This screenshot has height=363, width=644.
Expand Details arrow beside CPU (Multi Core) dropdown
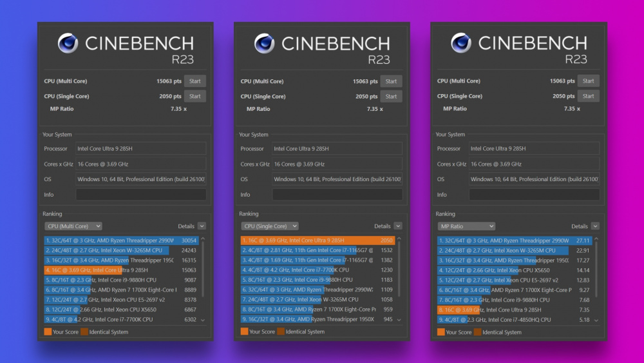click(202, 226)
